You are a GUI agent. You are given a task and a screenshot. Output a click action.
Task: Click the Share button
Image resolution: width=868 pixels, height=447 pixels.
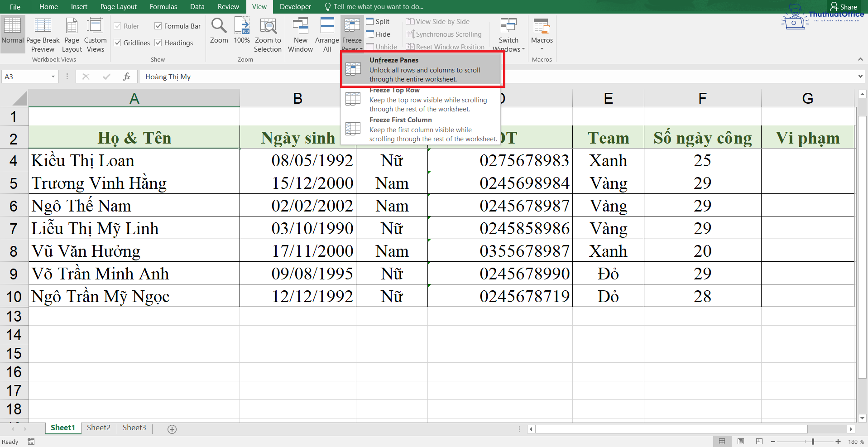click(844, 6)
